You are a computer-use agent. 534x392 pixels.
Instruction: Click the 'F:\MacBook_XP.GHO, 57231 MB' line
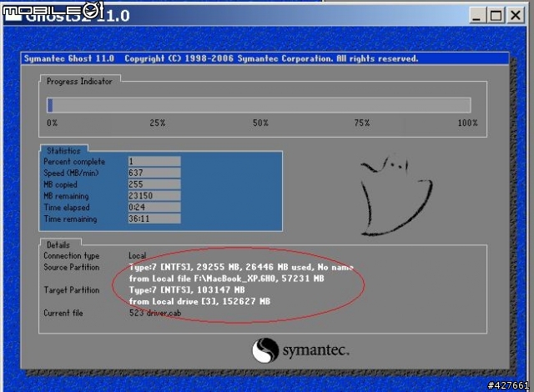tap(226, 279)
